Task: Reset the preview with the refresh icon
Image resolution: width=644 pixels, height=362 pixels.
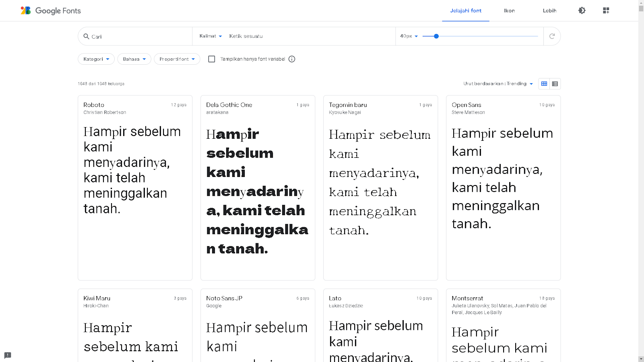Action: click(x=552, y=36)
